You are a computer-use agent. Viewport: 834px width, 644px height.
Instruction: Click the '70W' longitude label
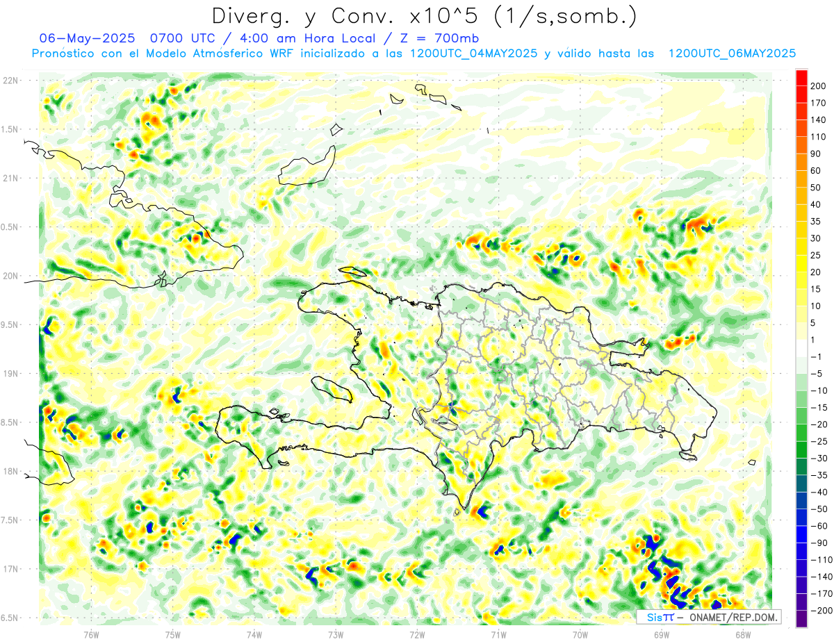click(580, 634)
